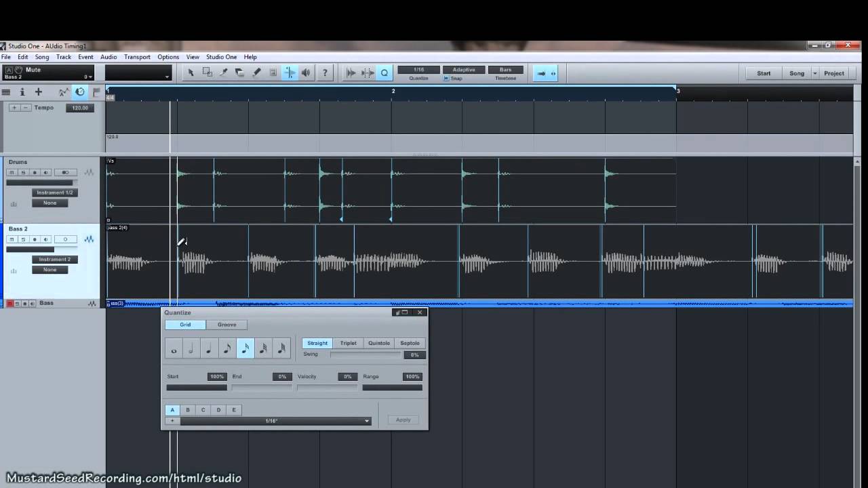This screenshot has width=868, height=488.
Task: Select sixteenth note value in Quantize
Action: click(245, 348)
